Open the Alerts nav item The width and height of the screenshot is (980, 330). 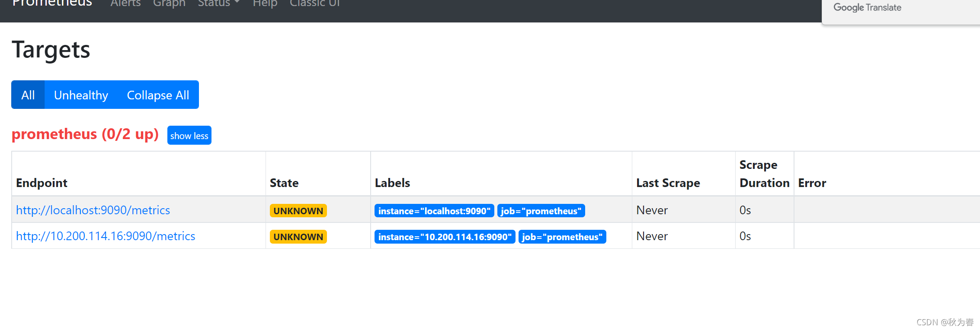pos(125,3)
